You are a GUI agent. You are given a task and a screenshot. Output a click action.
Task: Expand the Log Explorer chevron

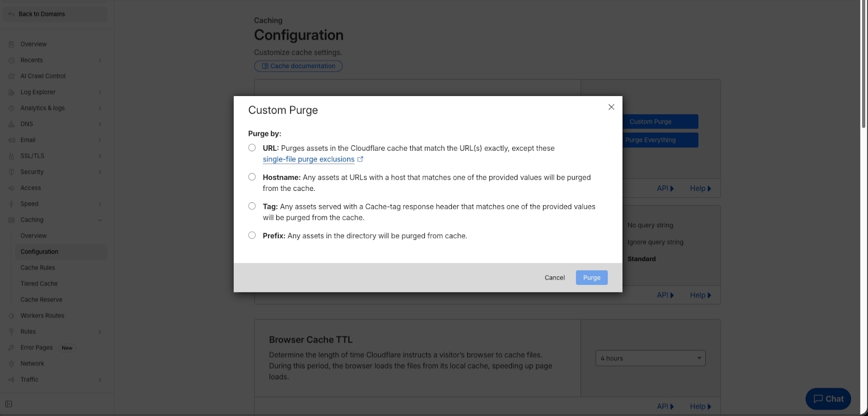tap(100, 92)
